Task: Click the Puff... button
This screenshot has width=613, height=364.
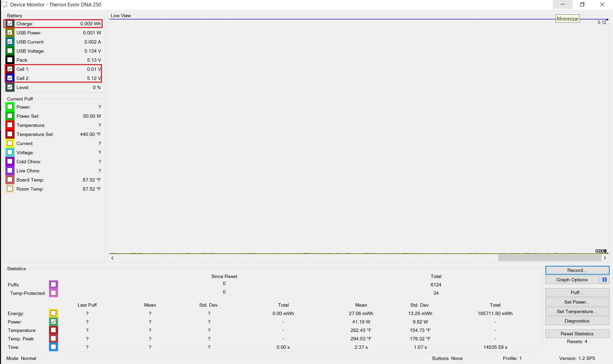Action: click(577, 292)
